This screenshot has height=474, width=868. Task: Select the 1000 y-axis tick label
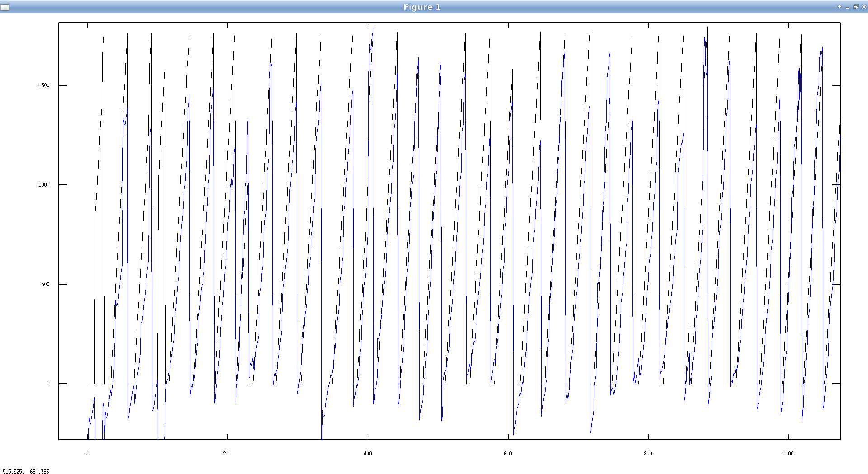coord(44,185)
